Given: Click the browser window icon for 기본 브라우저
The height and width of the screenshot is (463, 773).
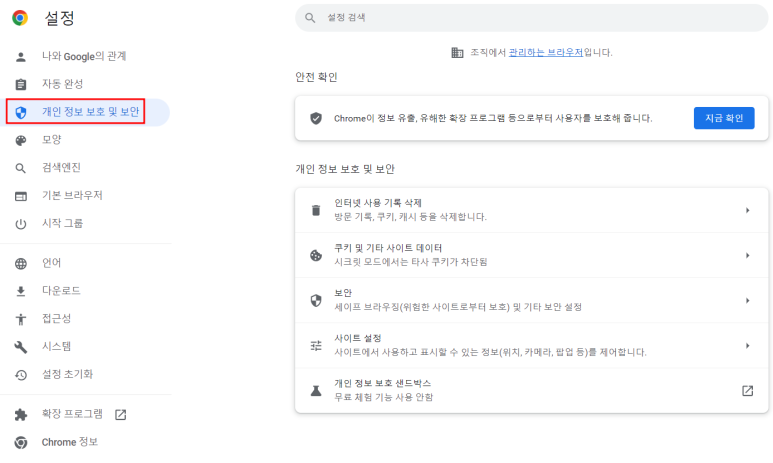Looking at the screenshot, I should (21, 196).
